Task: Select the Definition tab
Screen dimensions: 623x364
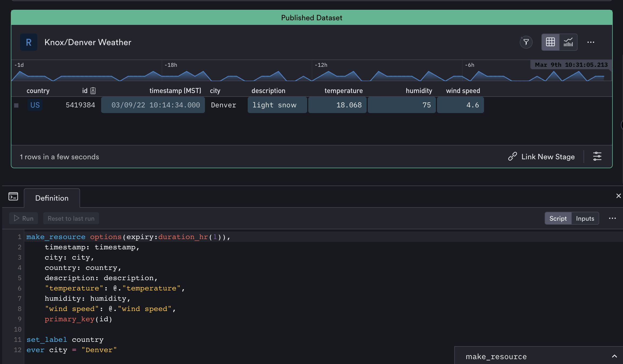Action: click(52, 198)
